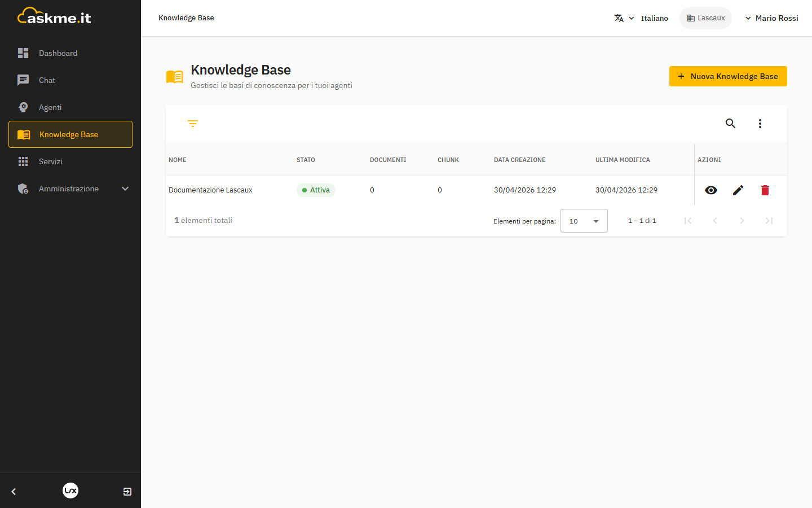
Task: Go to last page
Action: [x=769, y=221]
